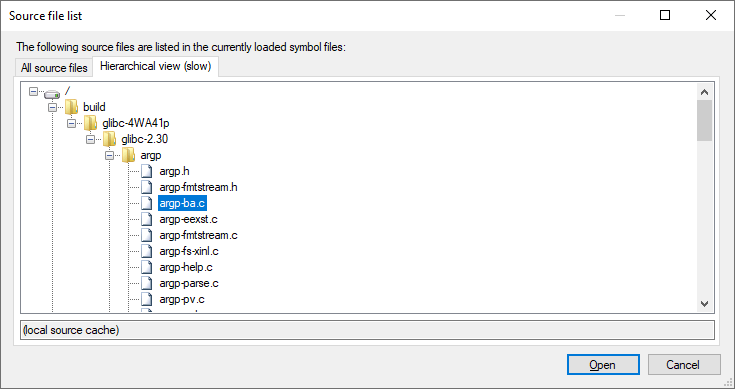This screenshot has width=735, height=389.
Task: Click the scrollbar down arrow
Action: coord(704,304)
